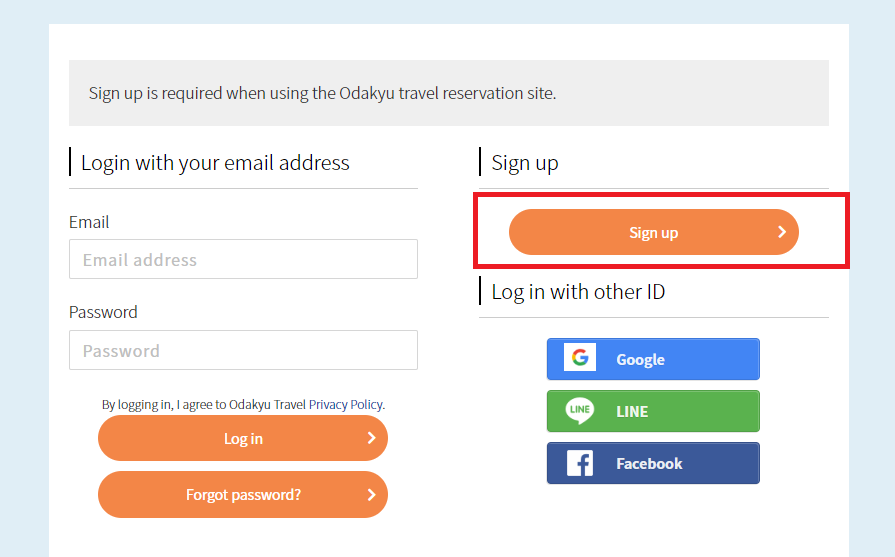This screenshot has height=557, width=895.
Task: Click the 'Log in with other ID' heading
Action: [x=578, y=292]
